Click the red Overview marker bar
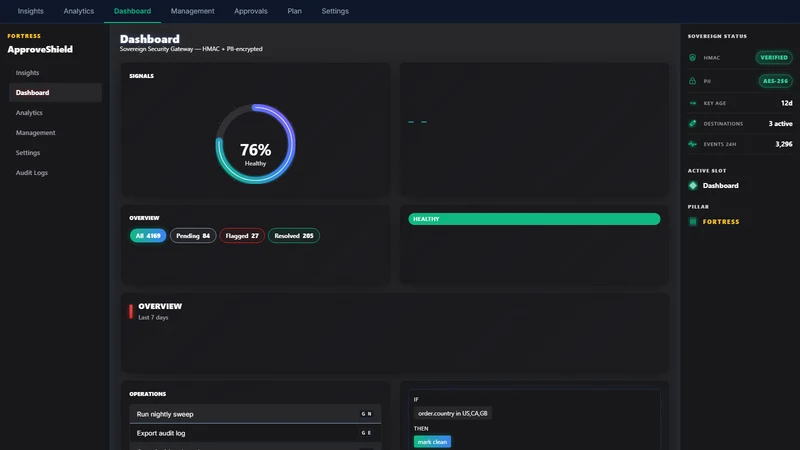800x450 pixels. [x=131, y=311]
